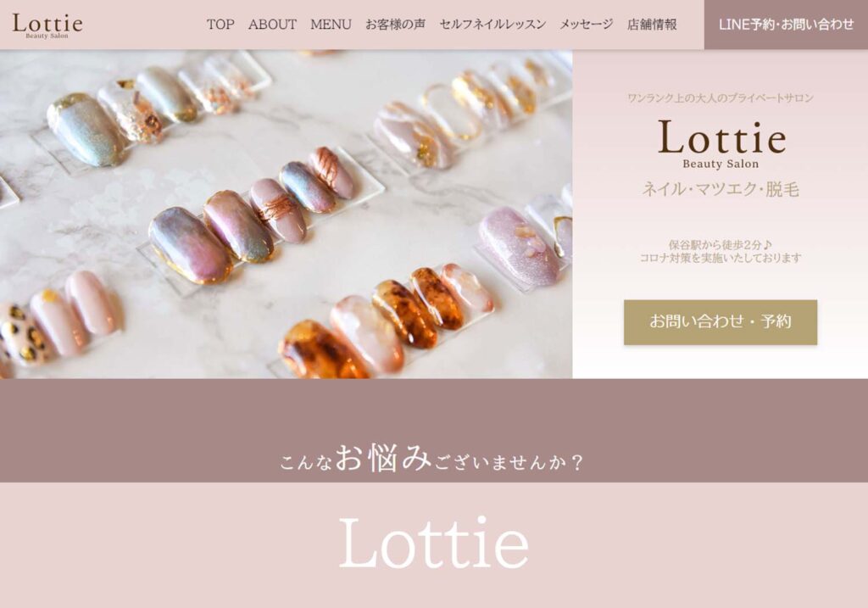Click the Lottie Beauty Salon header logo
868x608 pixels.
pos(47,25)
